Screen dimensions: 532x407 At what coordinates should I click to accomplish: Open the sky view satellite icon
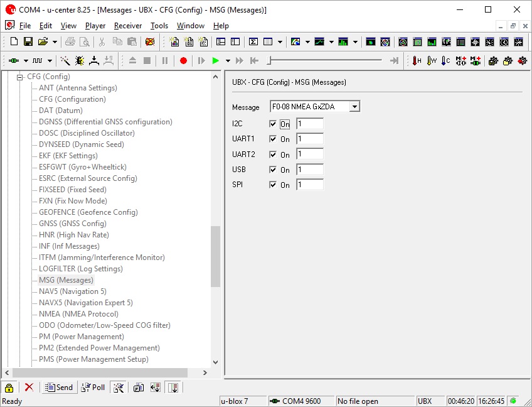click(x=385, y=41)
